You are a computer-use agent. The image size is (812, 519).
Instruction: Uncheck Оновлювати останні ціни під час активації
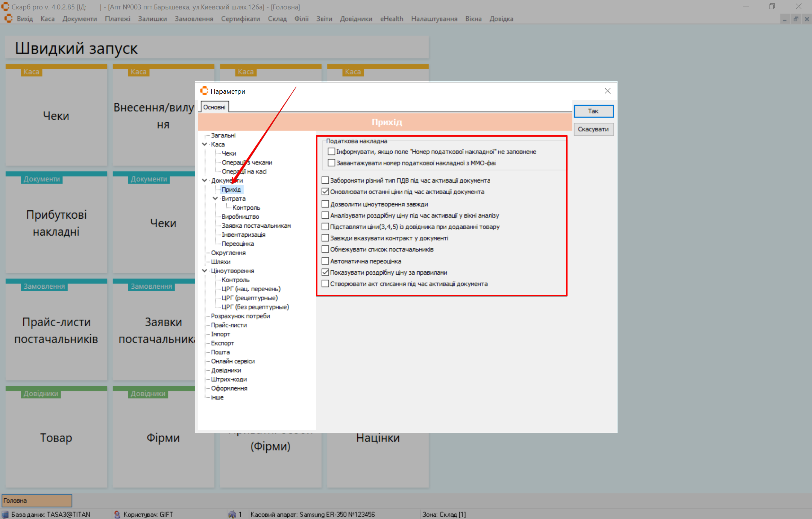tap(325, 192)
